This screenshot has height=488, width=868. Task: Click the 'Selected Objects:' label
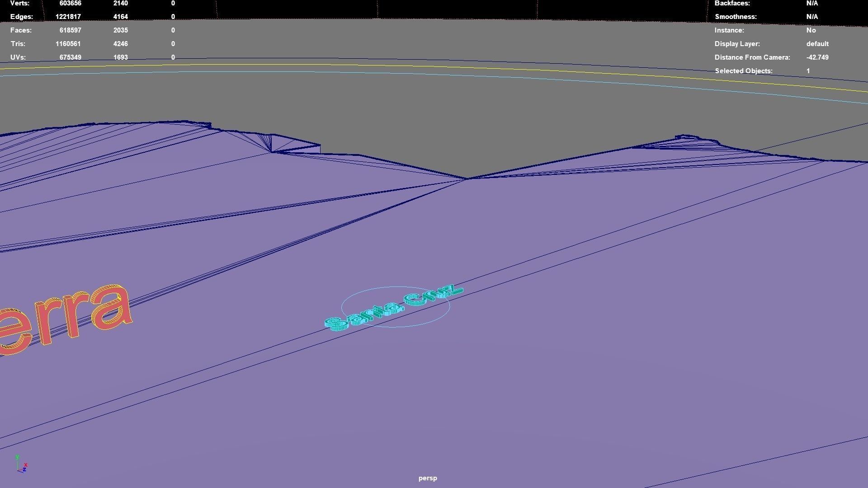[744, 71]
